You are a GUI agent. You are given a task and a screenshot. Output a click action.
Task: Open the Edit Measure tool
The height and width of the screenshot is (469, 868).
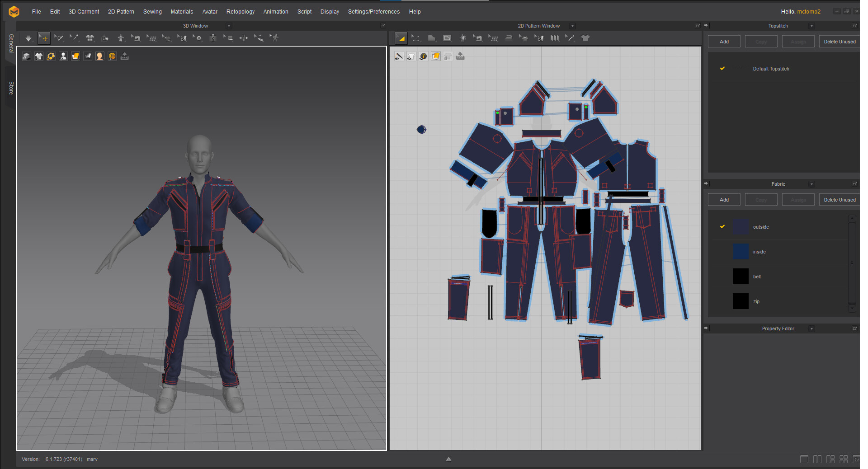[x=259, y=38]
